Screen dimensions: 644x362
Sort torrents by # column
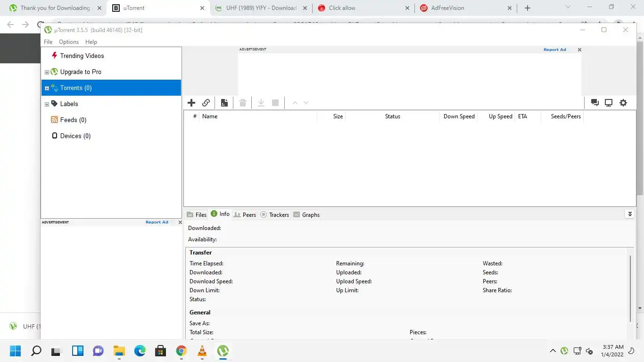(x=192, y=116)
